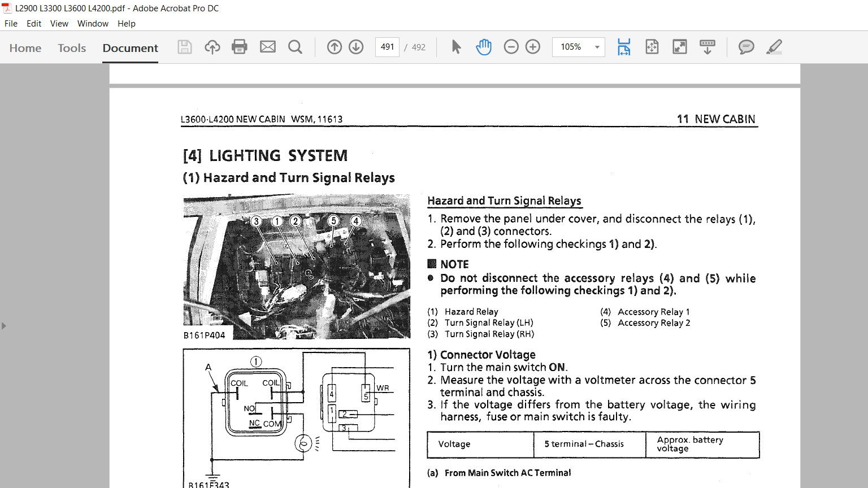Screen dimensions: 868x488
Task: Click the upload to cloud icon
Action: (212, 47)
